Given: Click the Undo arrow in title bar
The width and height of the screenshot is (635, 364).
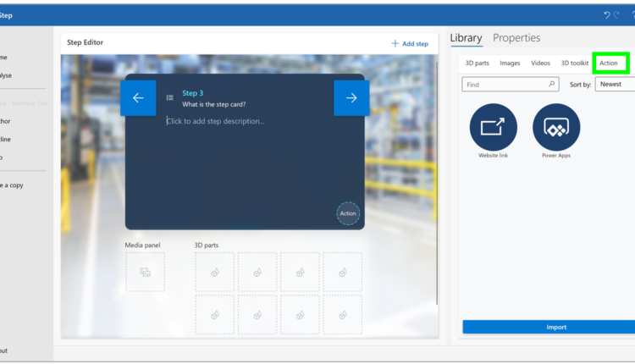Looking at the screenshot, I should (x=608, y=15).
